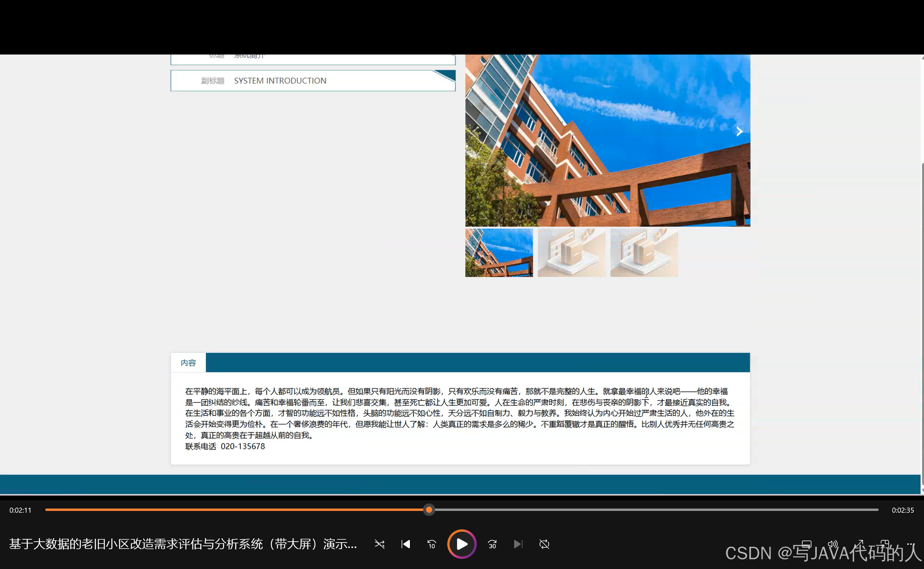Select the second beige box thumbnail
The width and height of the screenshot is (924, 569).
pyautogui.click(x=572, y=252)
